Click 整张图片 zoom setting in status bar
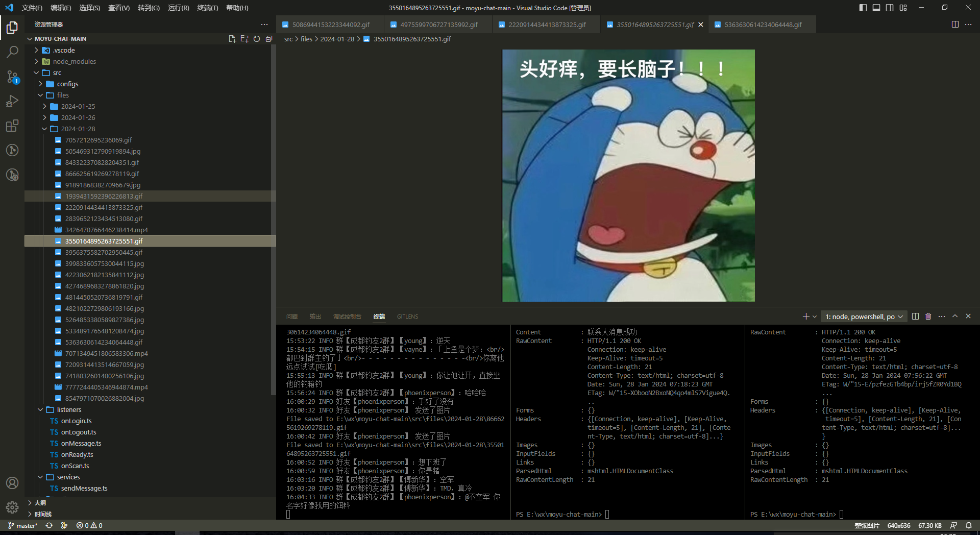The width and height of the screenshot is (980, 535). coord(867,525)
